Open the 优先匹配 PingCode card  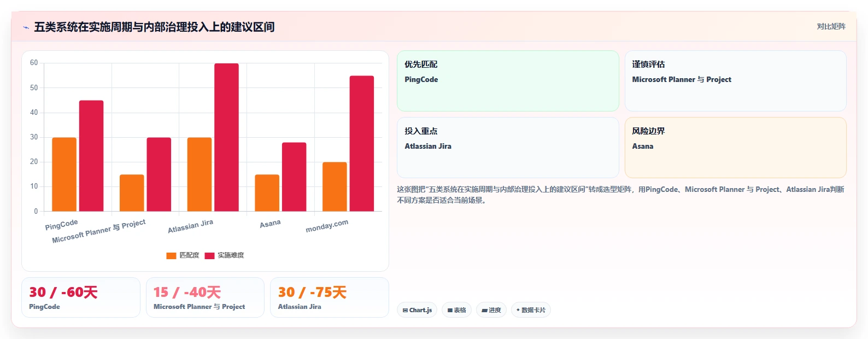[x=508, y=81]
